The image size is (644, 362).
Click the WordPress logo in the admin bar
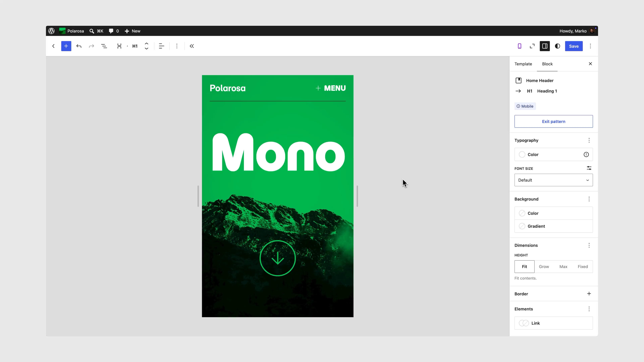coord(51,31)
